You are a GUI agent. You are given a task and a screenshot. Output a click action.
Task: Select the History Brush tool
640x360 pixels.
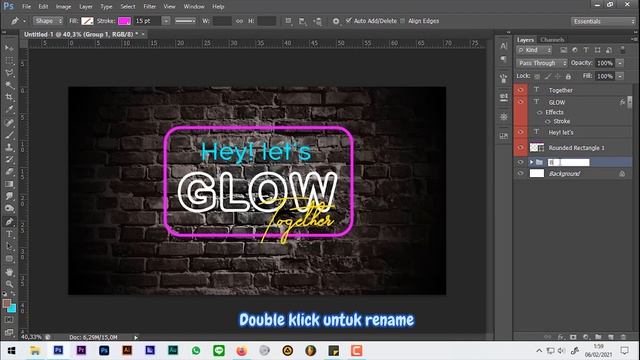pos(9,160)
